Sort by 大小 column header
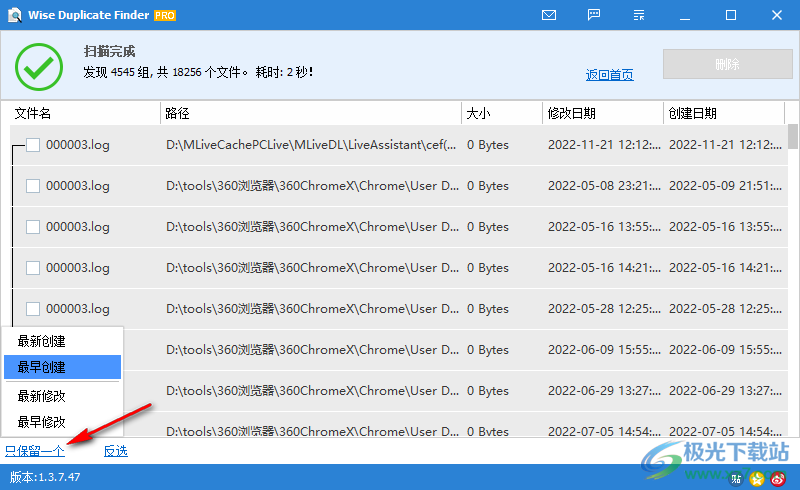This screenshot has width=800, height=490. pyautogui.click(x=502, y=113)
